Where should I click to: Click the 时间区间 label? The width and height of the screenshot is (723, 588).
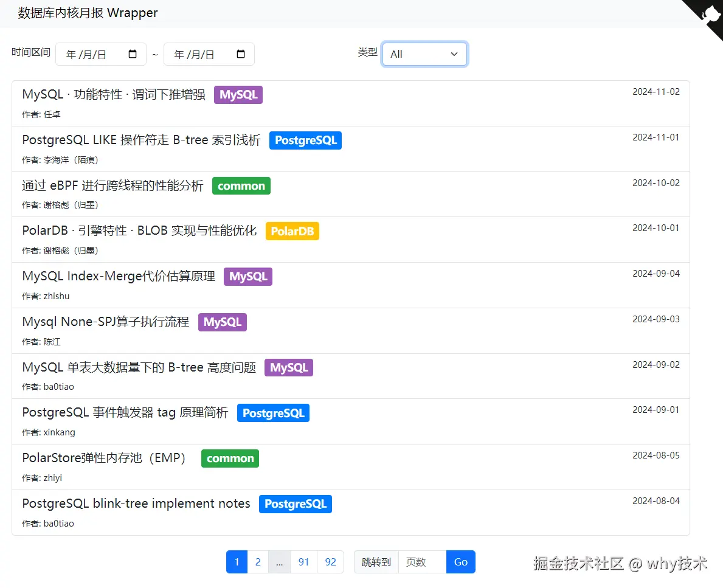tap(31, 52)
